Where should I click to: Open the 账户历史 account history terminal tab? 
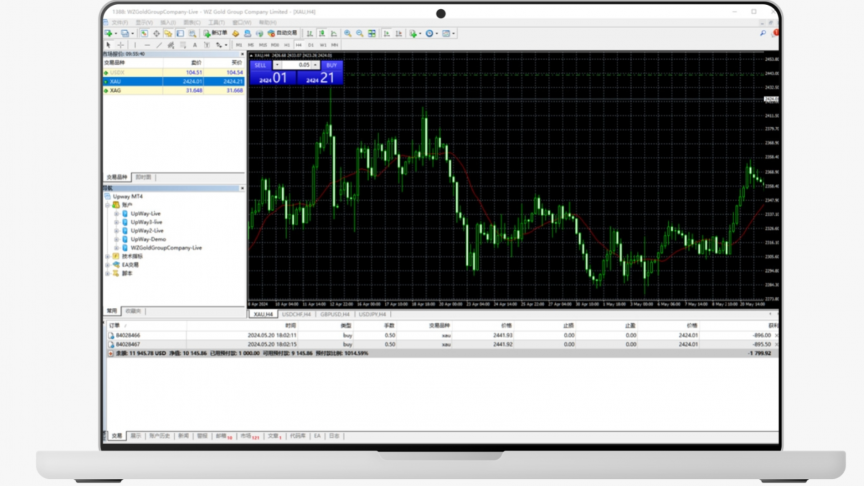pyautogui.click(x=160, y=436)
